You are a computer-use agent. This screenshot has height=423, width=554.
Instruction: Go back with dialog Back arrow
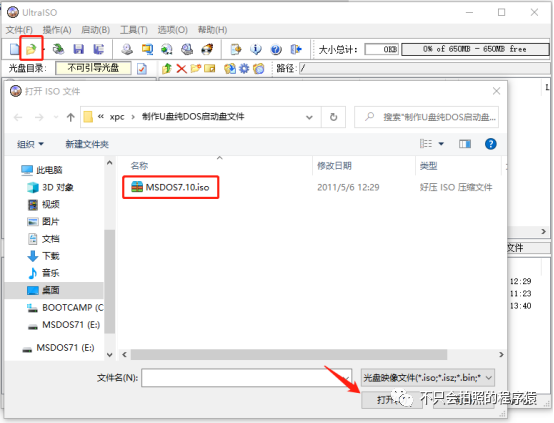(x=18, y=117)
